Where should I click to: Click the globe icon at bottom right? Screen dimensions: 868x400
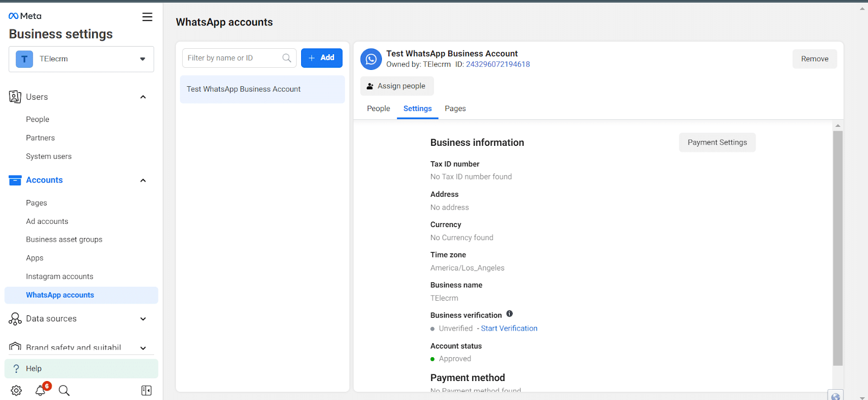(x=835, y=396)
